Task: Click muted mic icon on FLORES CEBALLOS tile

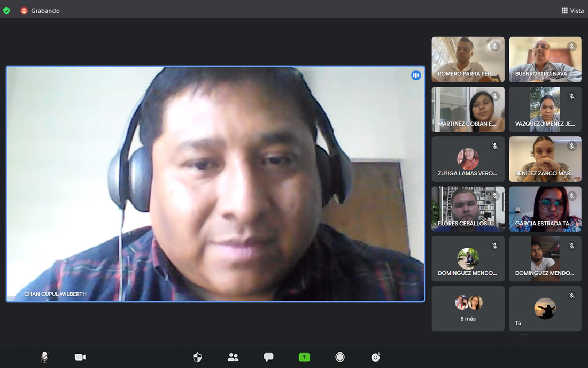Action: pos(495,196)
